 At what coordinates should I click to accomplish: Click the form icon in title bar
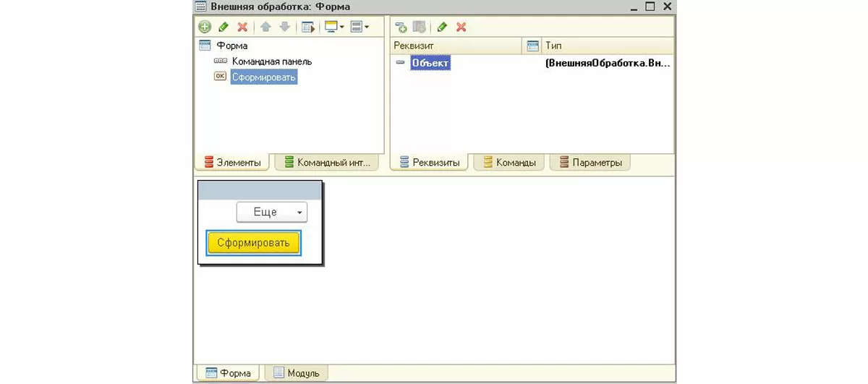[201, 7]
